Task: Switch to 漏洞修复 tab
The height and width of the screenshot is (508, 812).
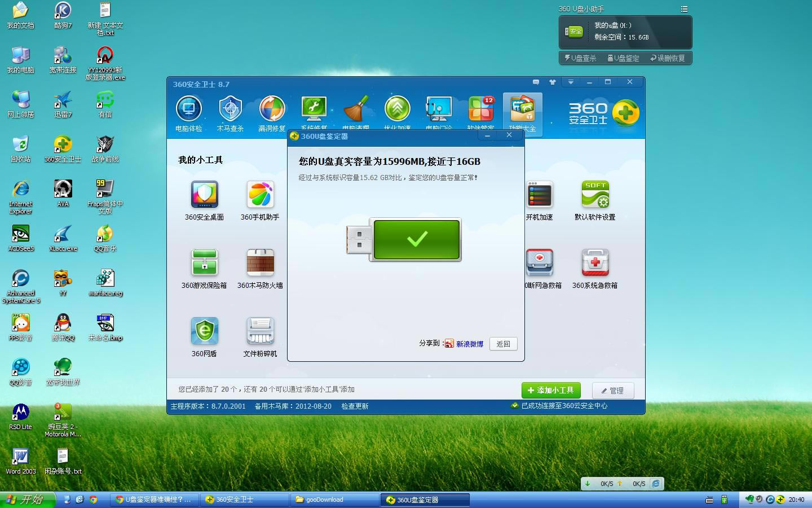Action: 272,115
